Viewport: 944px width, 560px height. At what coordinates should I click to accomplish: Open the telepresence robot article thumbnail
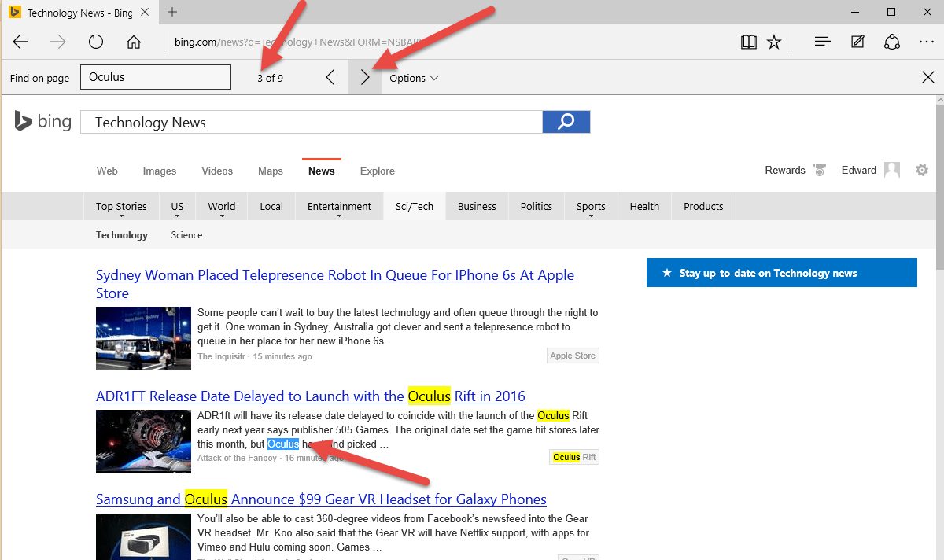pyautogui.click(x=143, y=338)
